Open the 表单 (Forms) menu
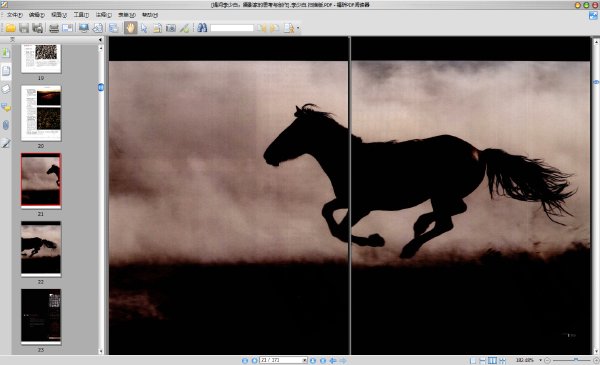Image resolution: width=600 pixels, height=365 pixels. [x=127, y=15]
